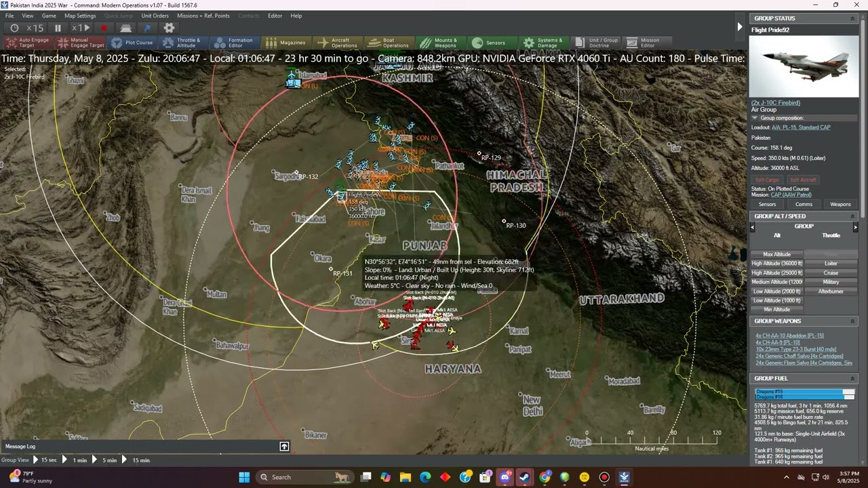
Task: Click the J-10C aircraft thumbnail
Action: pos(804,66)
